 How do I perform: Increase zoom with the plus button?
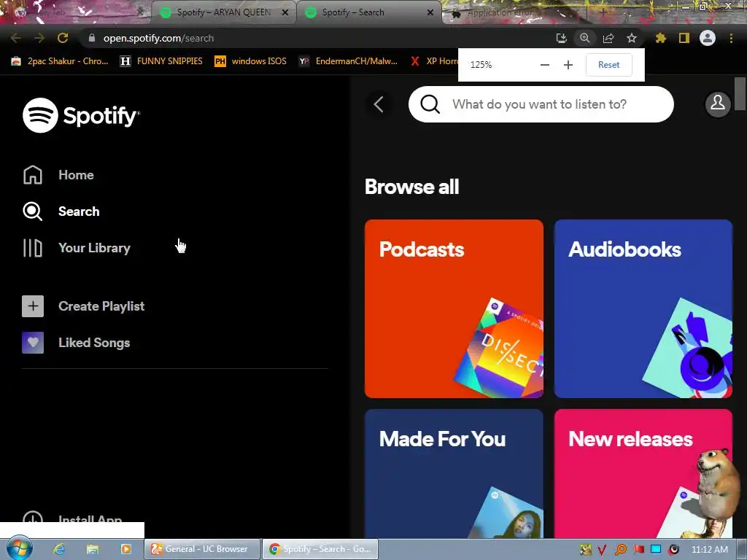click(x=568, y=65)
